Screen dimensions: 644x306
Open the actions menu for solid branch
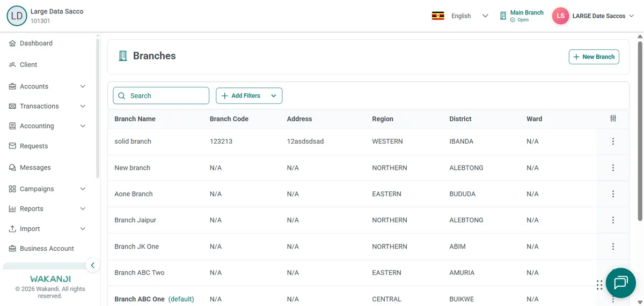click(613, 141)
